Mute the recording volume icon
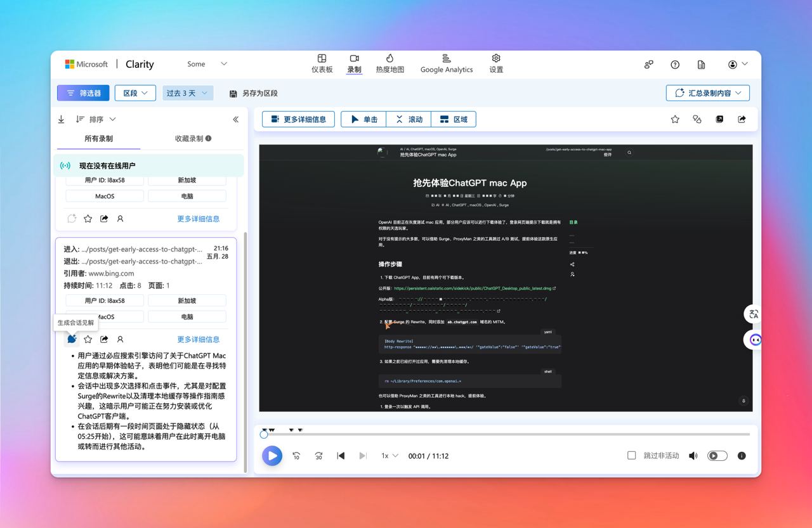This screenshot has width=812, height=528. pyautogui.click(x=693, y=456)
